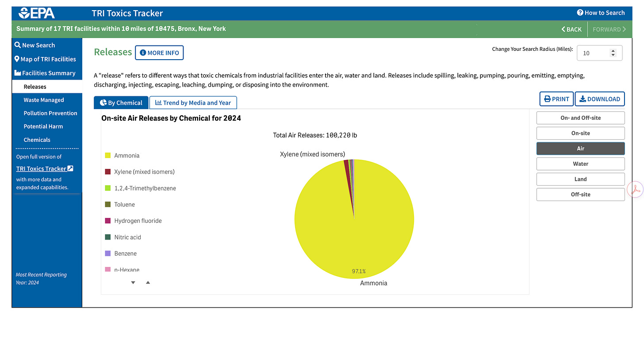Viewport: 644px width, 350px height.
Task: Click Hydrogen fluoride legend entry
Action: point(133,221)
